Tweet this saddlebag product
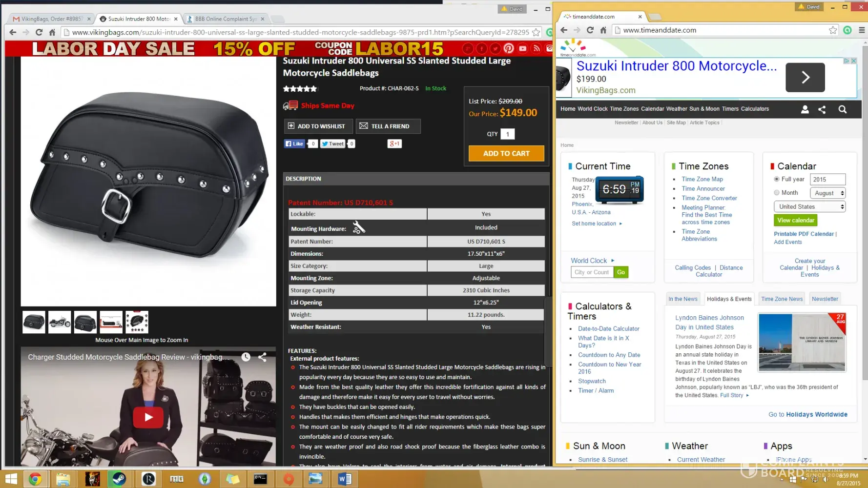 coord(333,143)
